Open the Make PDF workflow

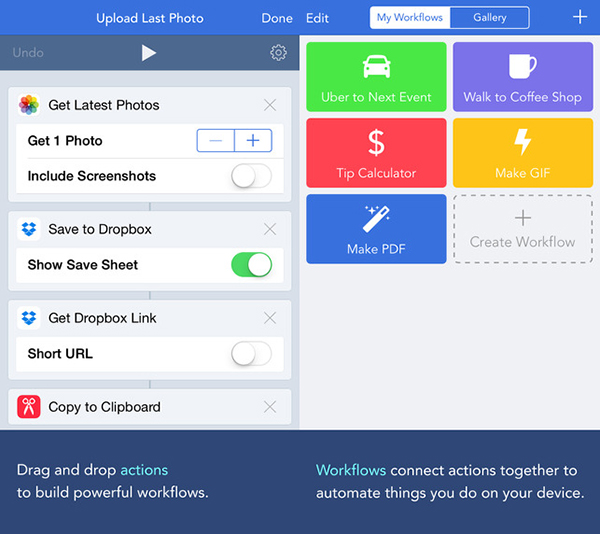pos(376,229)
